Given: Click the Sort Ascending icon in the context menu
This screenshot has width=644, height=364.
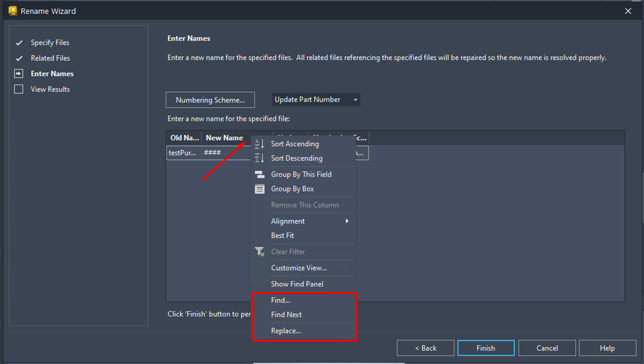Looking at the screenshot, I should pos(259,144).
